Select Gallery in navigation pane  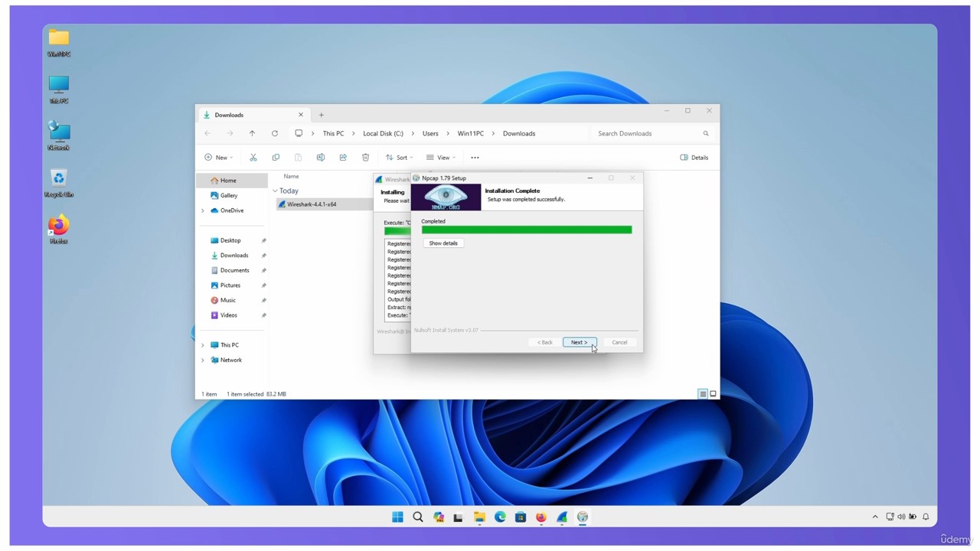(x=228, y=195)
